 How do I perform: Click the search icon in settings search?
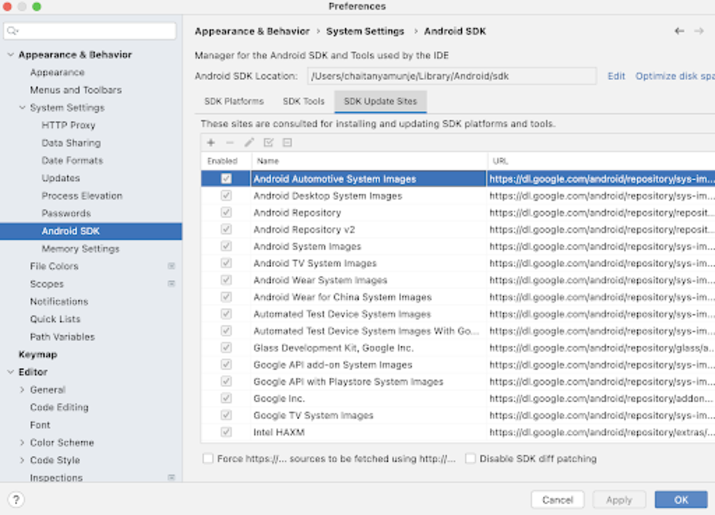pos(14,32)
